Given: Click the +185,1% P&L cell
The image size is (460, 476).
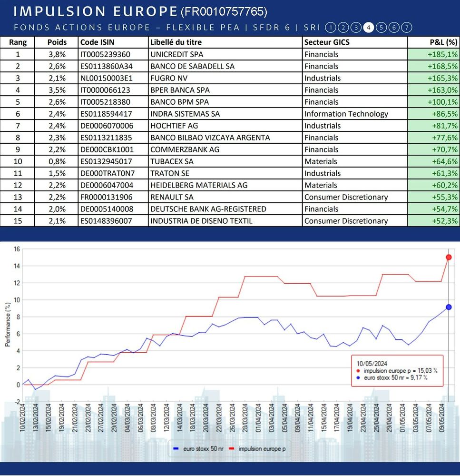Looking at the screenshot, I should 433,54.
